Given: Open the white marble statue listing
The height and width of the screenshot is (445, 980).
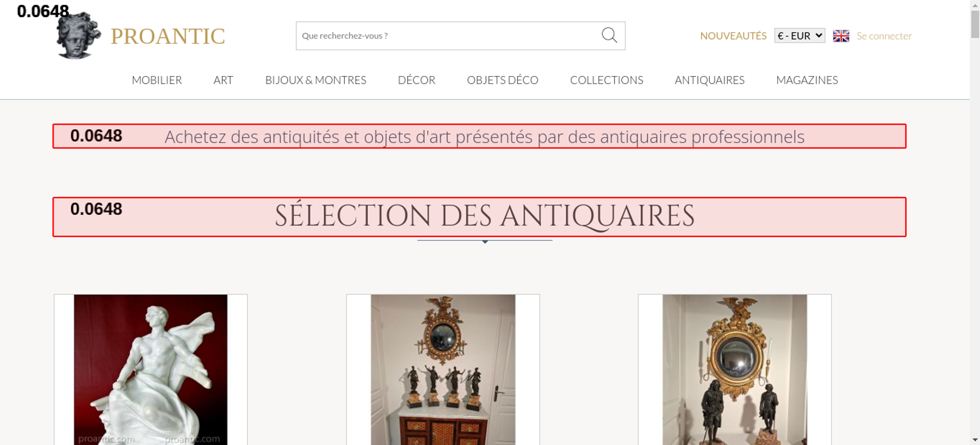Looking at the screenshot, I should tap(150, 370).
